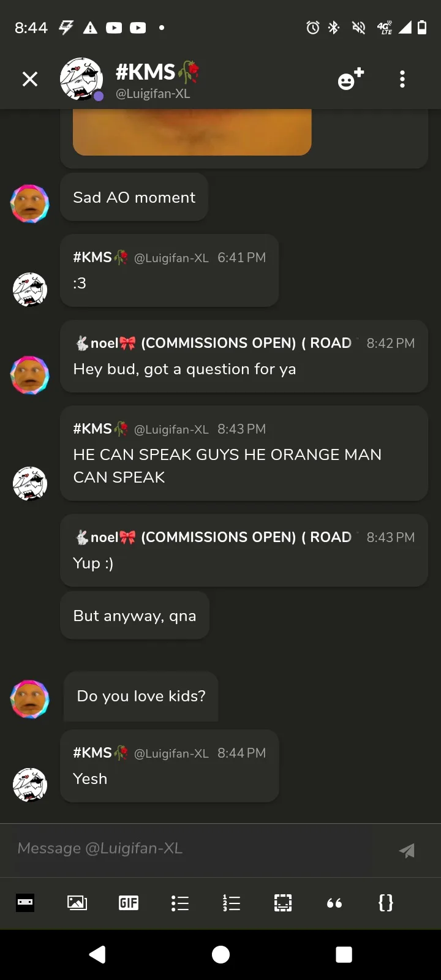Insert a bulleted list
Viewport: 441px width, 980px height.
point(180,902)
